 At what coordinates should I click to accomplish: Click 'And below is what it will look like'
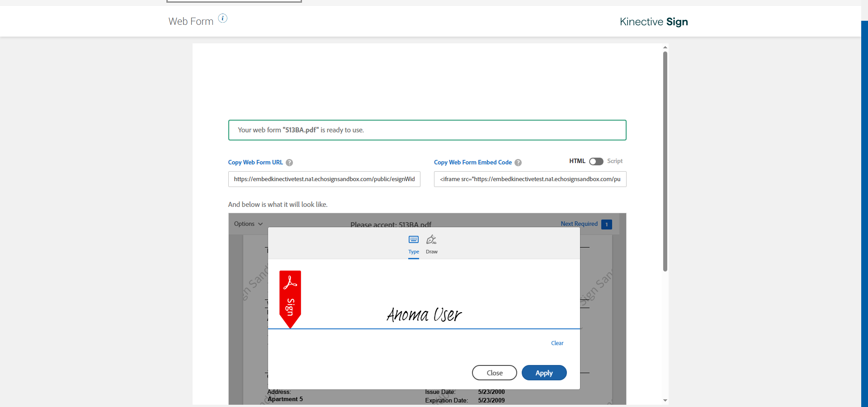pyautogui.click(x=278, y=205)
